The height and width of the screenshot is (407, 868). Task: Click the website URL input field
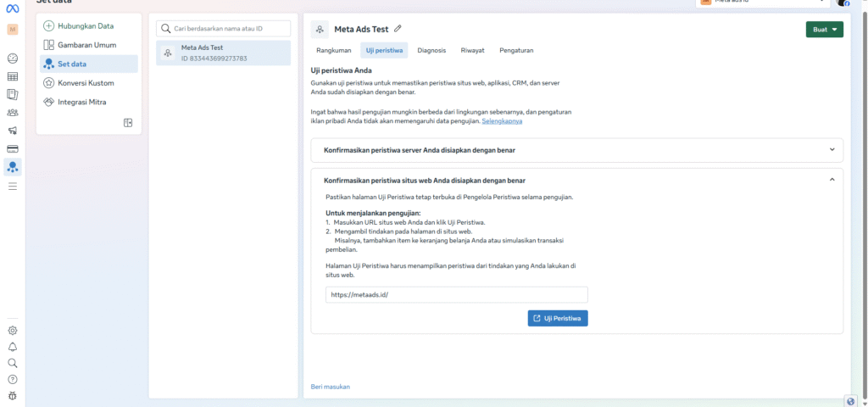pyautogui.click(x=456, y=295)
